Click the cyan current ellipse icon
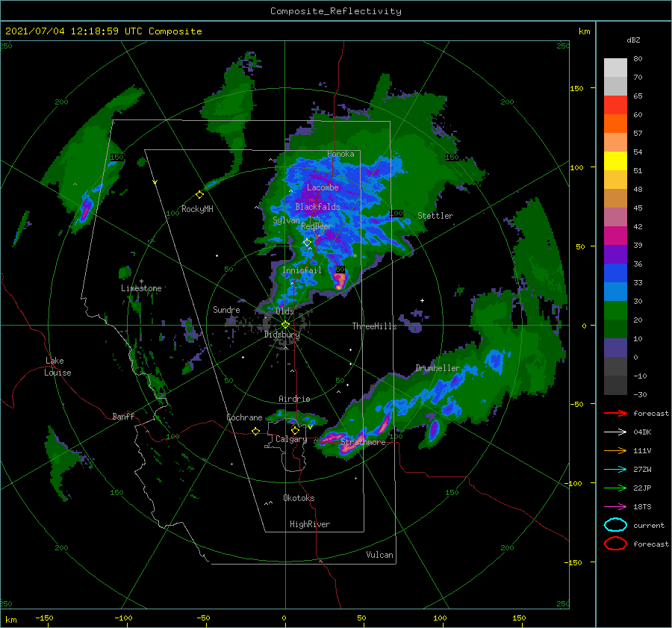672x628 pixels. [615, 525]
